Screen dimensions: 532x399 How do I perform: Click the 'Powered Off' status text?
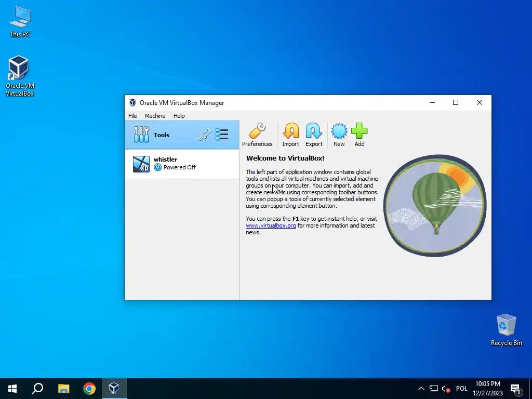(x=180, y=167)
